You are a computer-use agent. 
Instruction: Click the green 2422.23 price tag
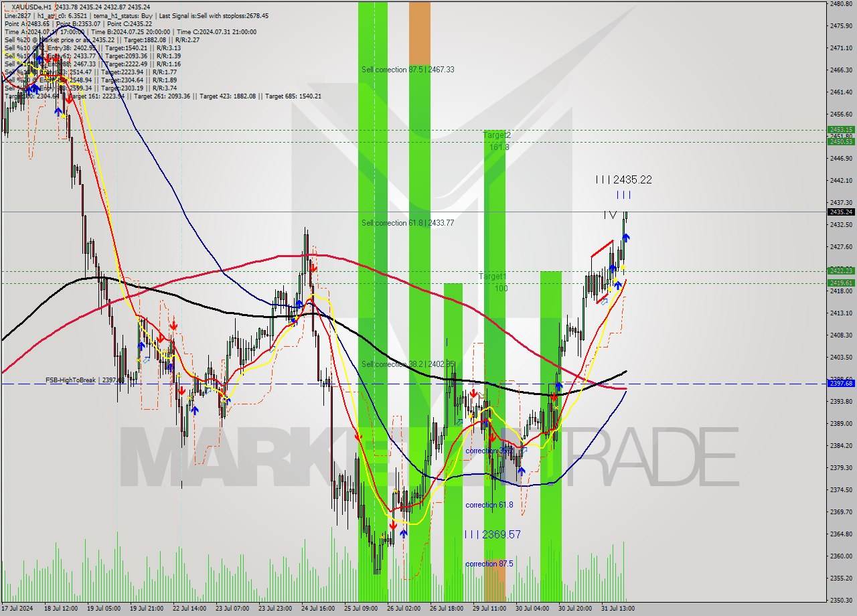[840, 271]
